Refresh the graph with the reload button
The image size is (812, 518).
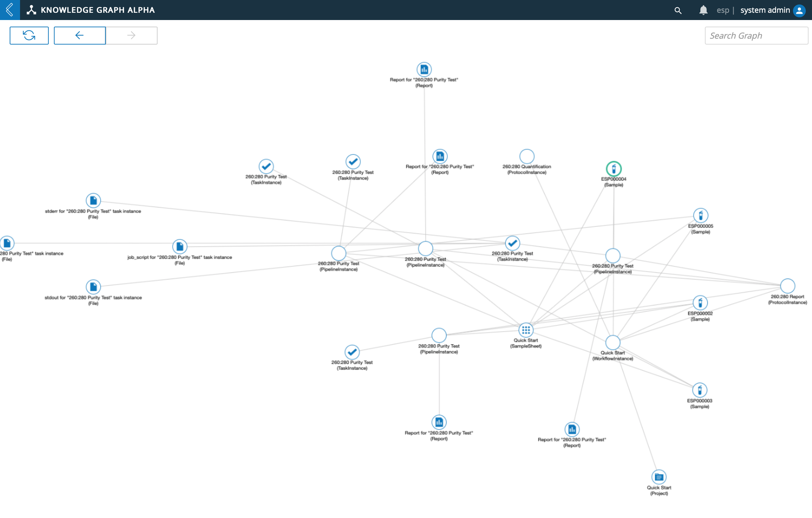tap(29, 35)
